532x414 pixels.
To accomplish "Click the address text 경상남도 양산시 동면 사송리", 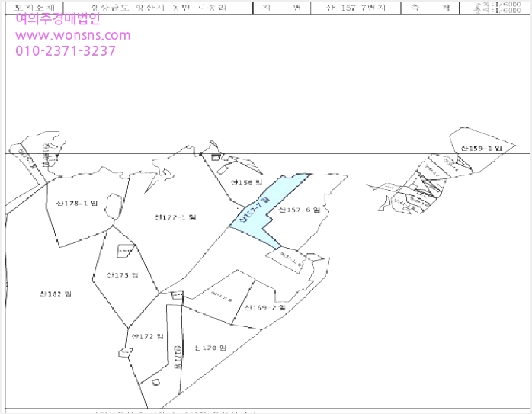I will (x=159, y=8).
